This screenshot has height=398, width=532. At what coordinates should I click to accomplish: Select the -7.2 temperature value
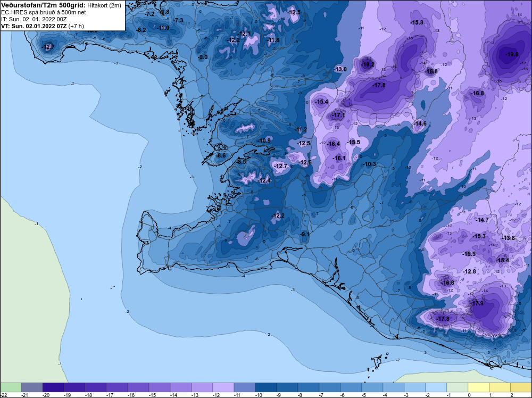click(x=149, y=14)
